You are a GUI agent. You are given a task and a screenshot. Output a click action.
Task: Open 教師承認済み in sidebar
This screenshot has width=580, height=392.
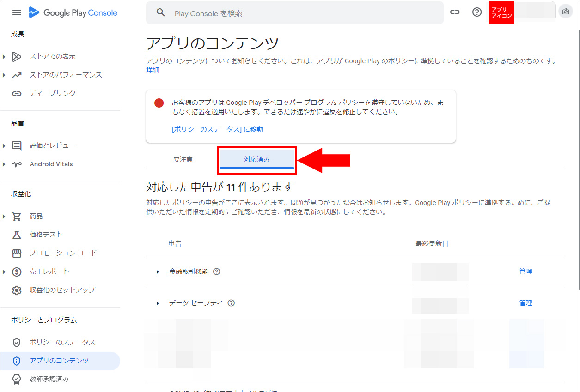tap(49, 379)
